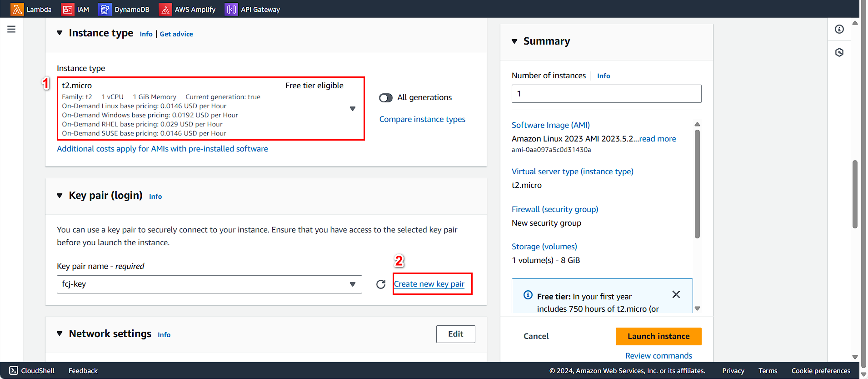
Task: Open the info help panel icon
Action: click(839, 29)
